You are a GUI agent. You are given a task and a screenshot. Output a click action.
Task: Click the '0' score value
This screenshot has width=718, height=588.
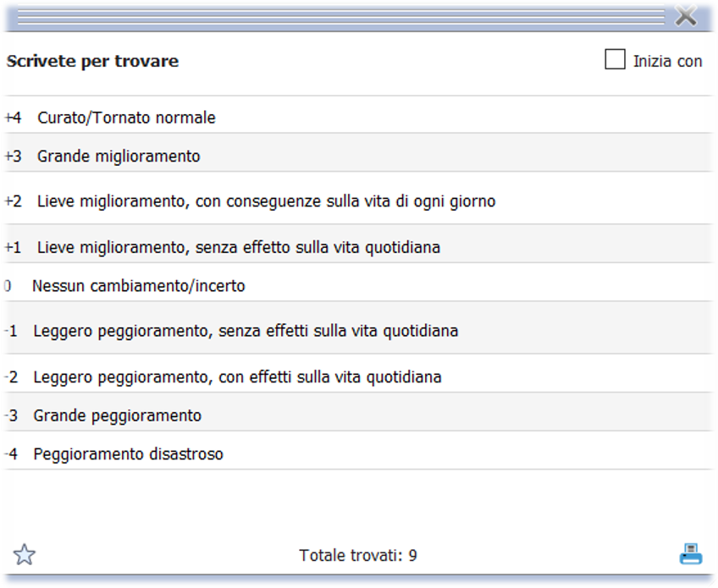tap(8, 286)
